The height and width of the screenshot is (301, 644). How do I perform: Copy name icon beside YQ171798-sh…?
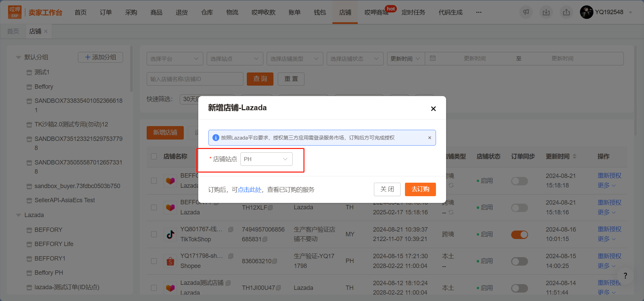(231, 256)
